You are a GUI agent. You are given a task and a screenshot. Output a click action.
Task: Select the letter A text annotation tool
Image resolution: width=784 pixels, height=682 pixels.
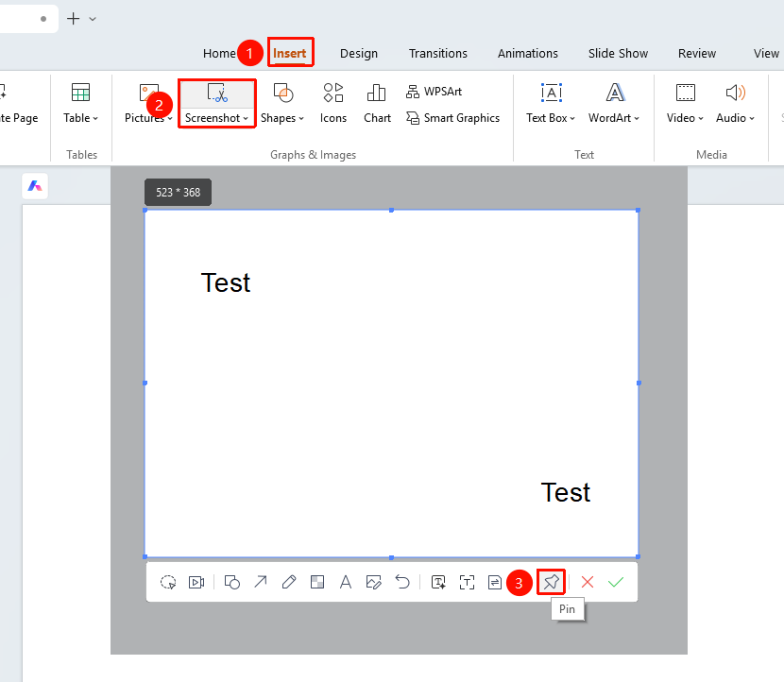[x=346, y=582]
